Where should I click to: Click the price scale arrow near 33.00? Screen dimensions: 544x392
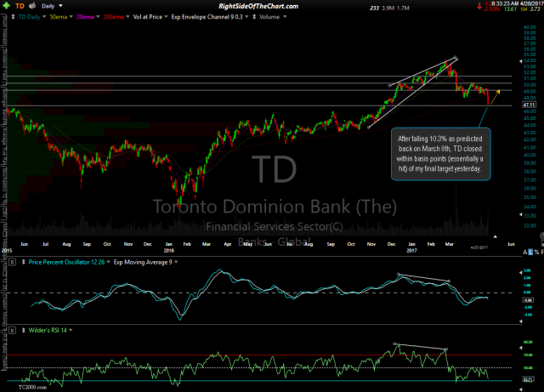tap(520, 215)
